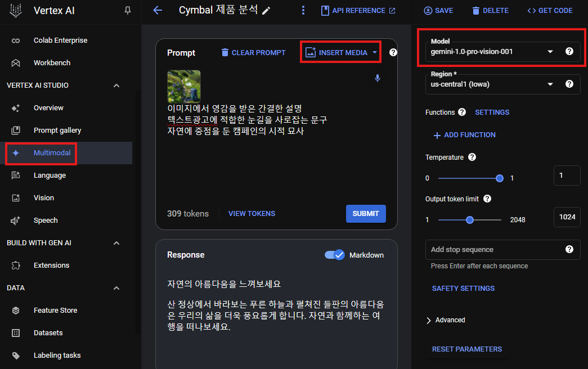Click the Add stop sequence field

[503, 250]
